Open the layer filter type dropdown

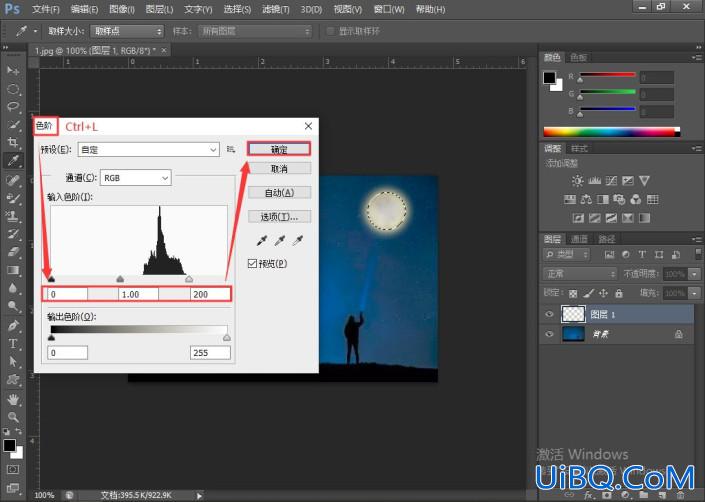pyautogui.click(x=566, y=254)
